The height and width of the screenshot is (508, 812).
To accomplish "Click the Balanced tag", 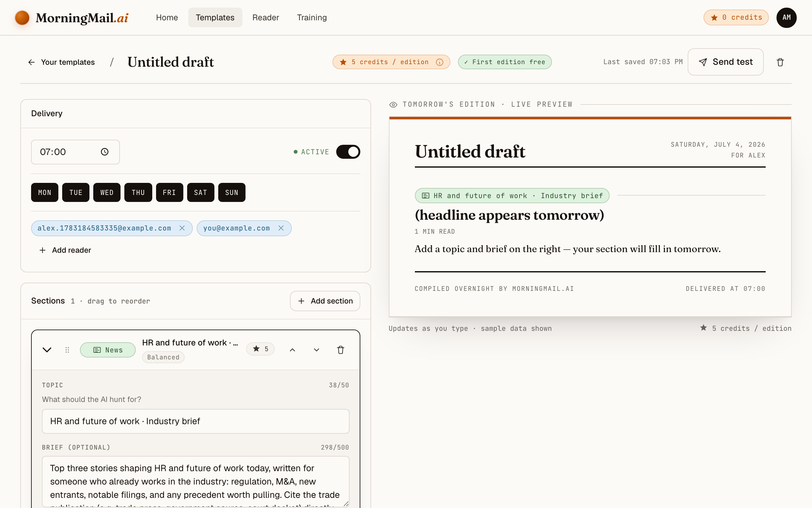I will point(163,357).
